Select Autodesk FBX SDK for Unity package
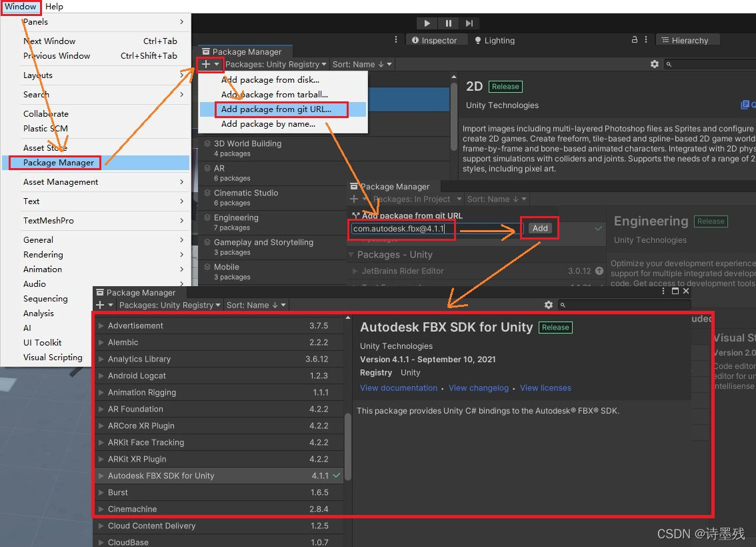The image size is (756, 547). 219,476
